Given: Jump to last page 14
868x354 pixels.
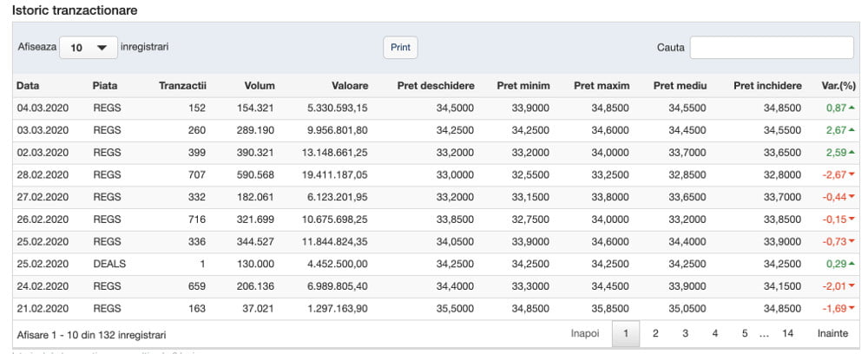Looking at the screenshot, I should click(787, 333).
